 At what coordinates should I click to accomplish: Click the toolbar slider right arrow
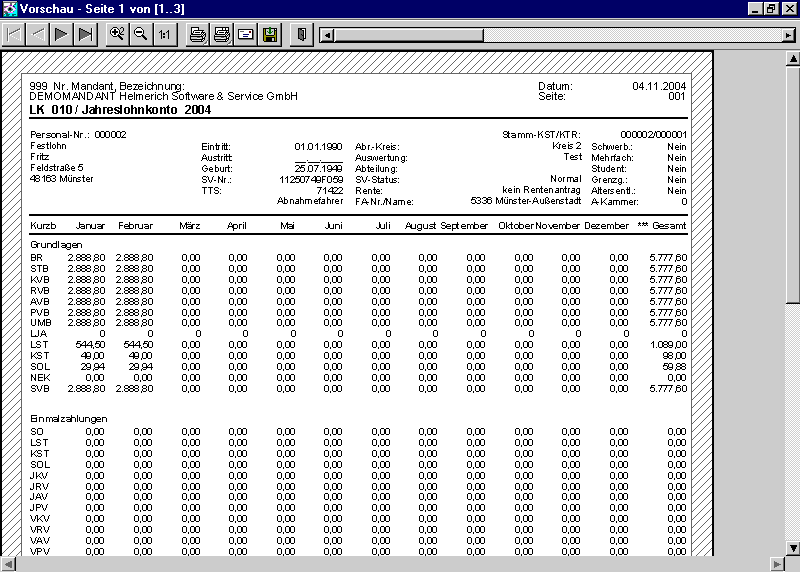788,35
